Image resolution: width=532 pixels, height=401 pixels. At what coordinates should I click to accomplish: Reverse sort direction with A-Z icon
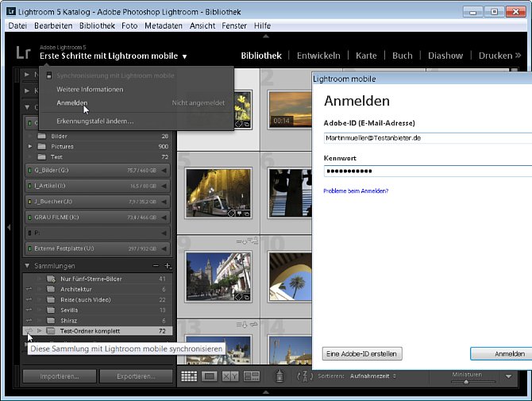click(305, 376)
